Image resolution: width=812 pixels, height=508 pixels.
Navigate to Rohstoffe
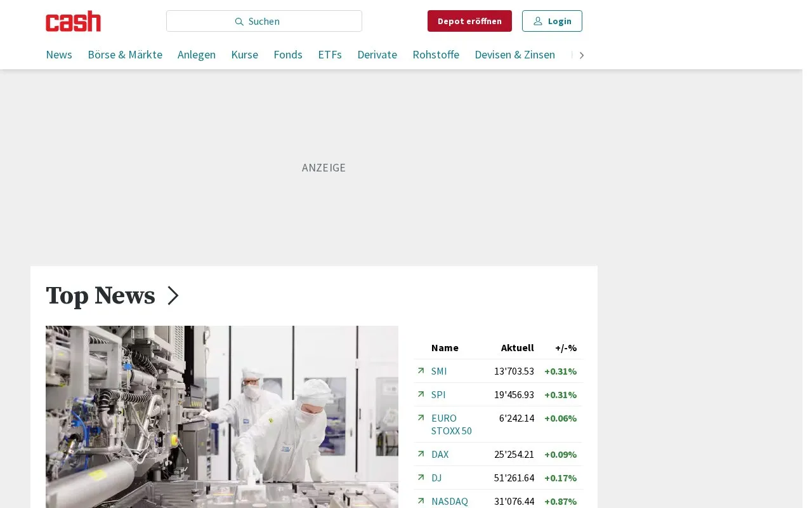[x=436, y=55]
